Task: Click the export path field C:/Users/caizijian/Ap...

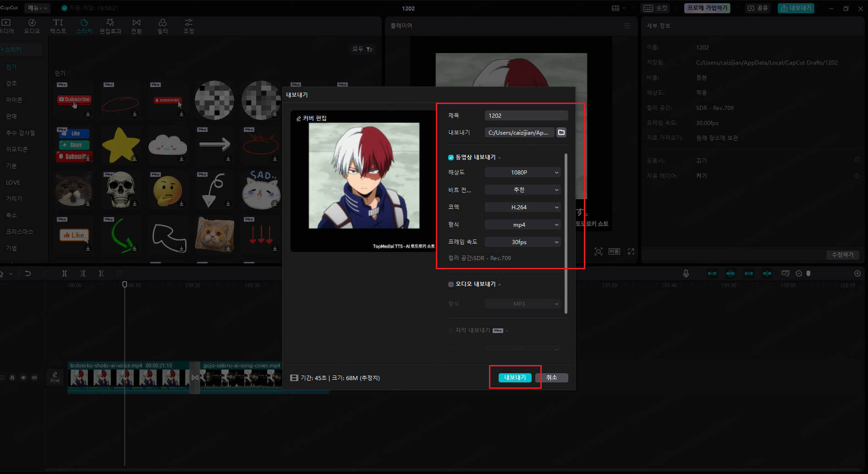Action: click(x=519, y=132)
